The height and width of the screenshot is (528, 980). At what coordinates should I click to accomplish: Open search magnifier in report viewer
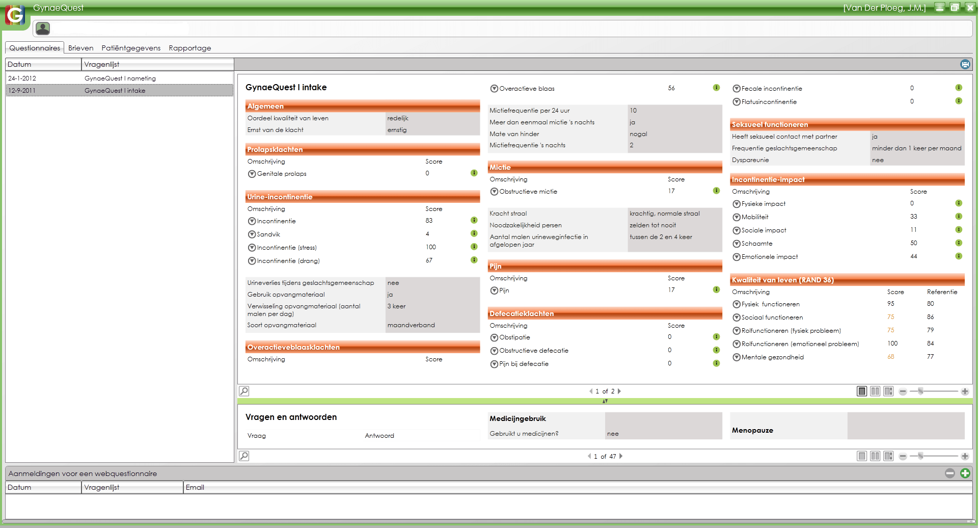pos(244,391)
